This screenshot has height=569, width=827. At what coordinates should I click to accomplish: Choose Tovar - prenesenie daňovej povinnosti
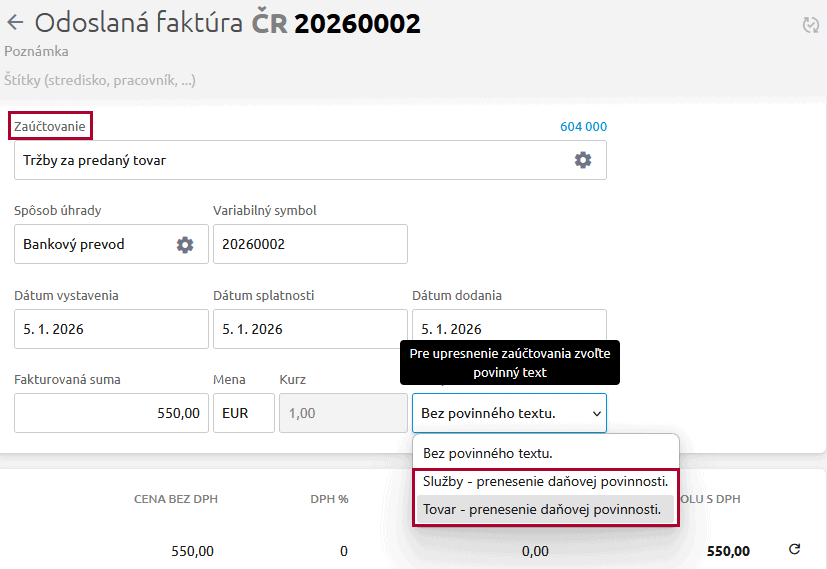pyautogui.click(x=542, y=509)
